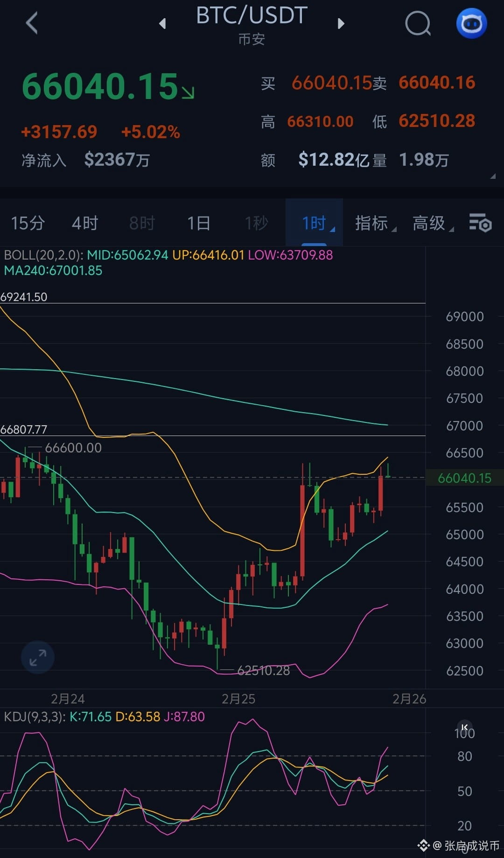The image size is (504, 858).
Task: Tap the 币安 exchange label
Action: pos(252,39)
